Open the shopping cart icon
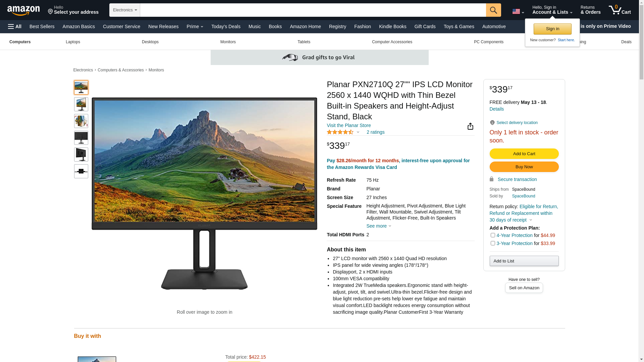 tap(620, 10)
